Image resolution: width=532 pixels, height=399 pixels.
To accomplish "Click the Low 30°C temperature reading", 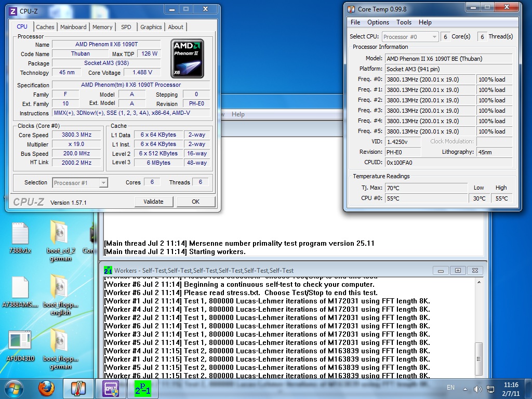I will 479,198.
